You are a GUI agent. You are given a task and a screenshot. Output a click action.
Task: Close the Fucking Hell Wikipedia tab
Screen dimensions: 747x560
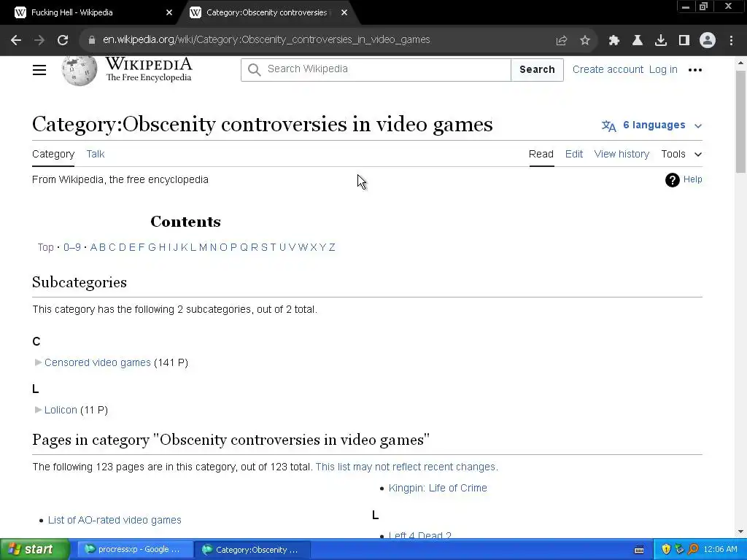coord(169,13)
